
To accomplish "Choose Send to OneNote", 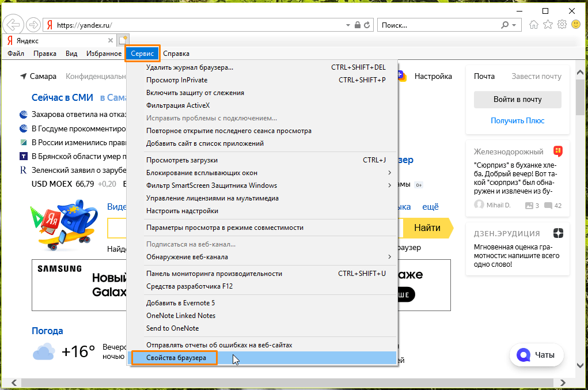I will pos(262,328).
